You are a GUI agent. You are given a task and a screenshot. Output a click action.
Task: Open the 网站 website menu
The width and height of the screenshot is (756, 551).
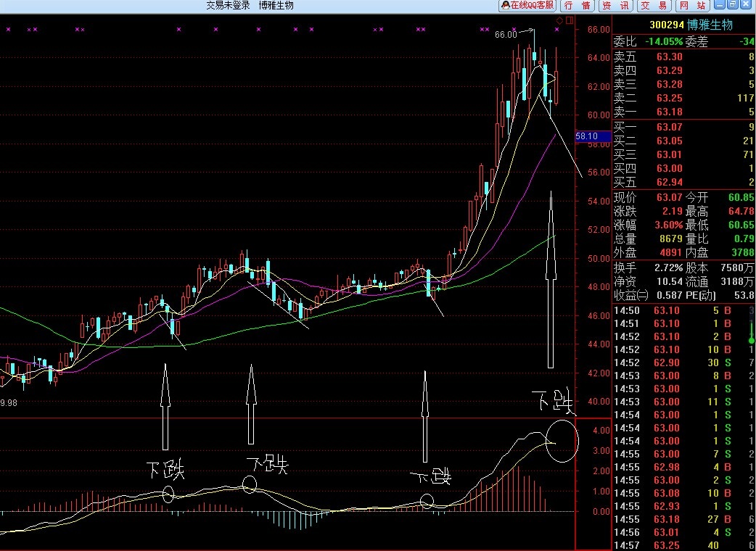tap(693, 5)
